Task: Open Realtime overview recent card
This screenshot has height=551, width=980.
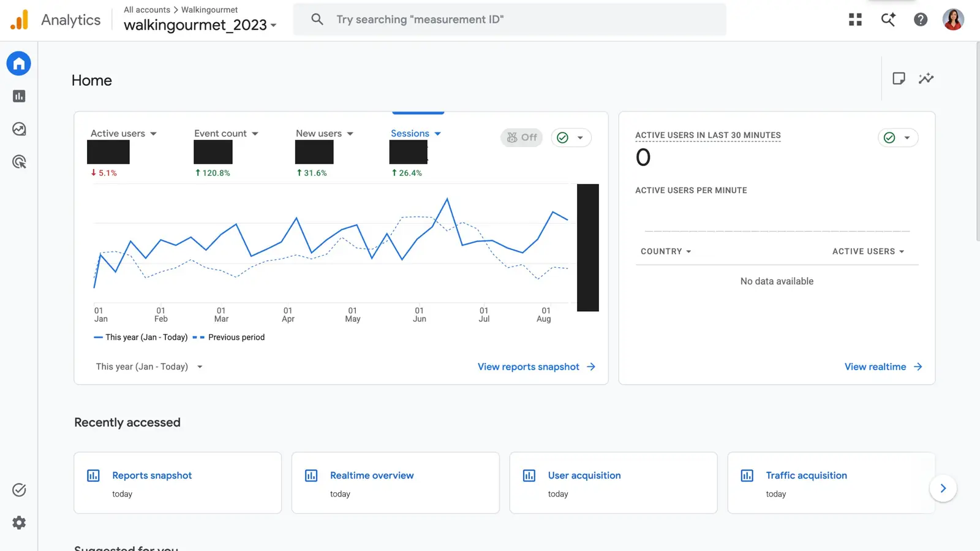Action: point(396,483)
